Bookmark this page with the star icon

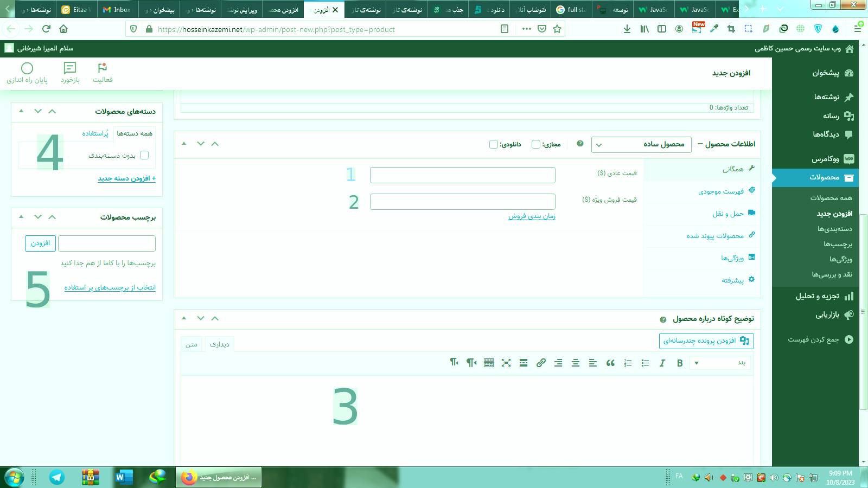[x=557, y=29]
